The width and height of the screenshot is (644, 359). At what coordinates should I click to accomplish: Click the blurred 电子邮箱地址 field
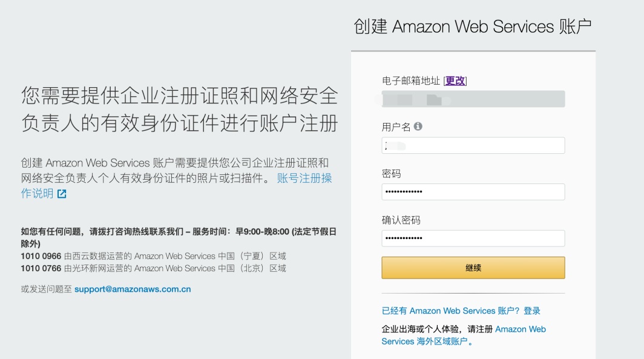click(x=473, y=99)
